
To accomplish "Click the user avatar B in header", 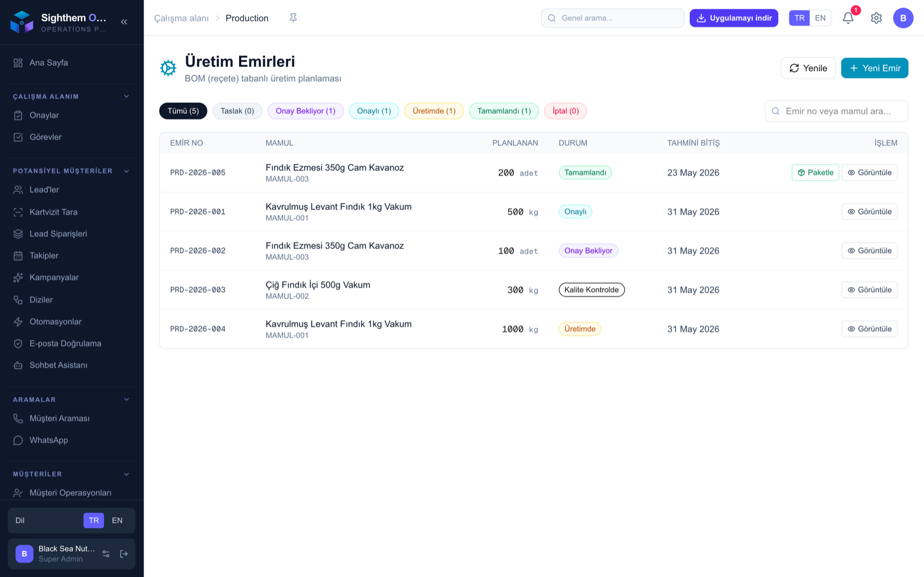I will click(x=903, y=18).
